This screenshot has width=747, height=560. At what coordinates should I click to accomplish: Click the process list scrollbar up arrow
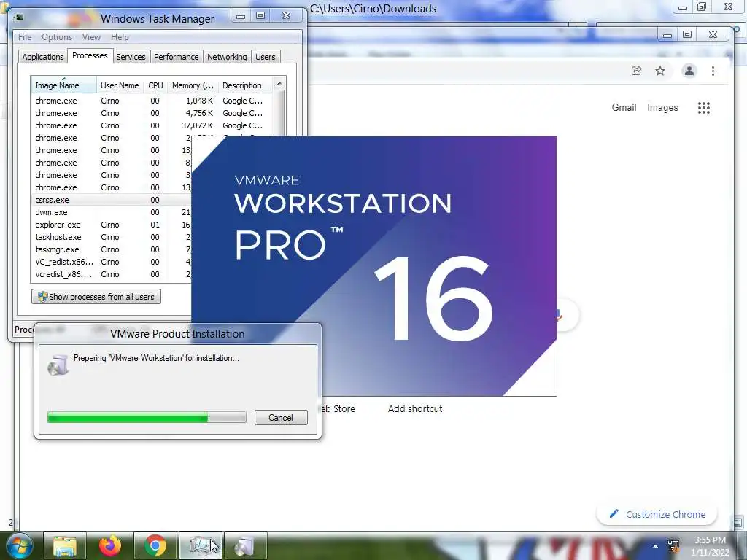coord(279,83)
